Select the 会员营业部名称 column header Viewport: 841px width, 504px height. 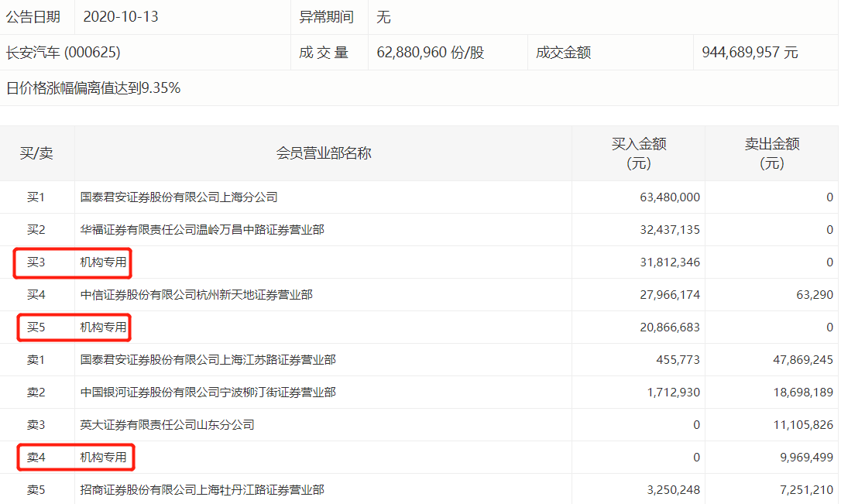[x=321, y=153]
